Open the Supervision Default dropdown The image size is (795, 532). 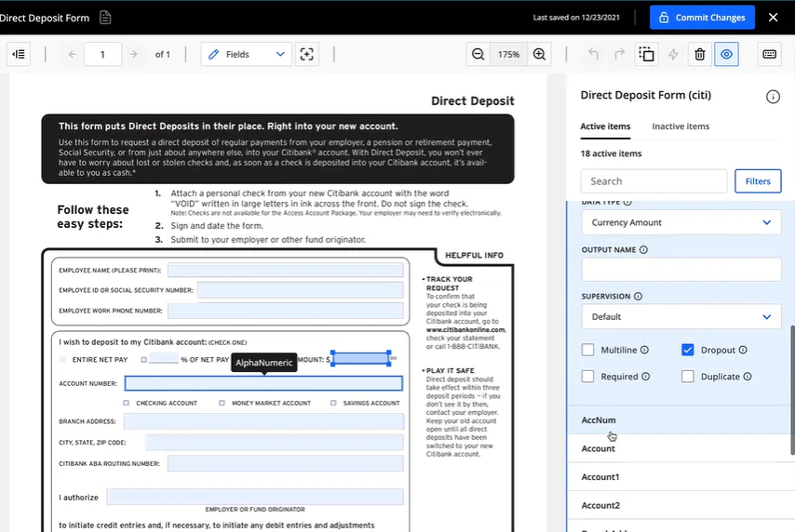pos(680,316)
